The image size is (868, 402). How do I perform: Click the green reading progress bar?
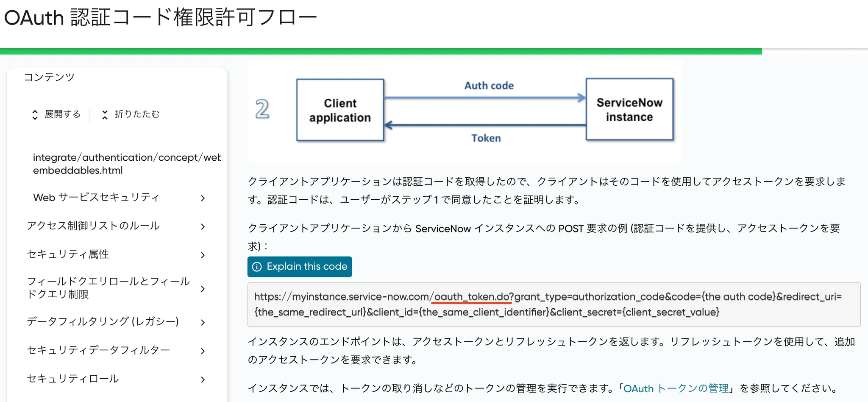click(381, 51)
